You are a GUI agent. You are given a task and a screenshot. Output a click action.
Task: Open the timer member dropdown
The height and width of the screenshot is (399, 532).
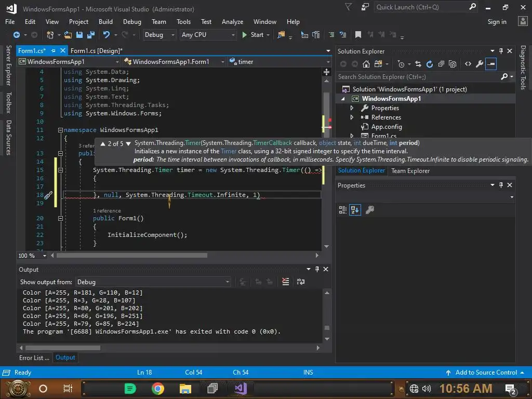280,62
